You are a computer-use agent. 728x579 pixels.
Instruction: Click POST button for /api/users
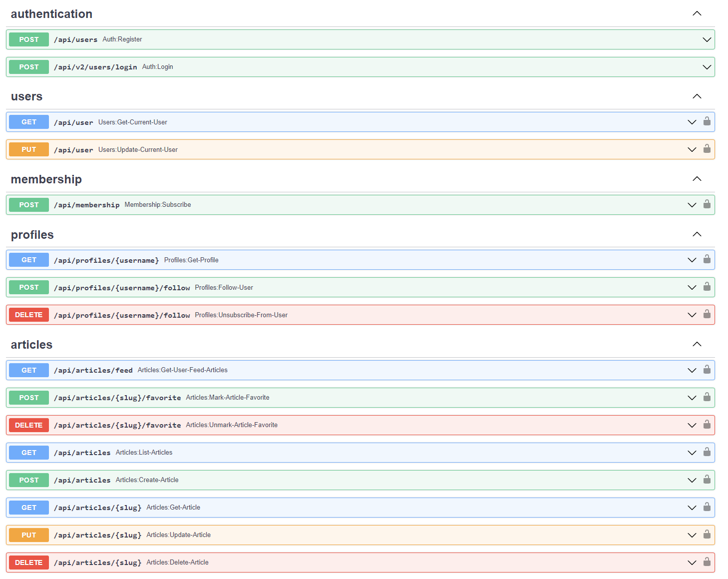coord(29,39)
